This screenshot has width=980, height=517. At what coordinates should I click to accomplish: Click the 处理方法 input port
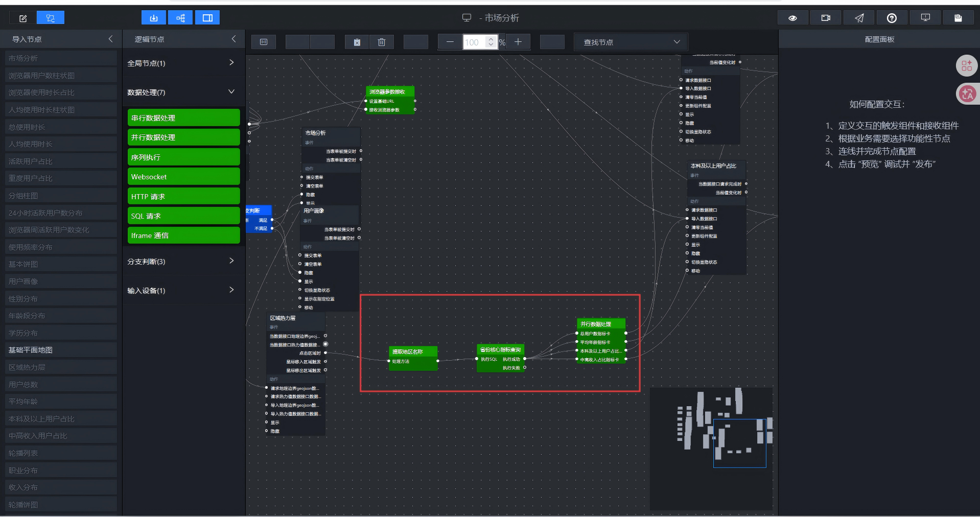pos(389,361)
